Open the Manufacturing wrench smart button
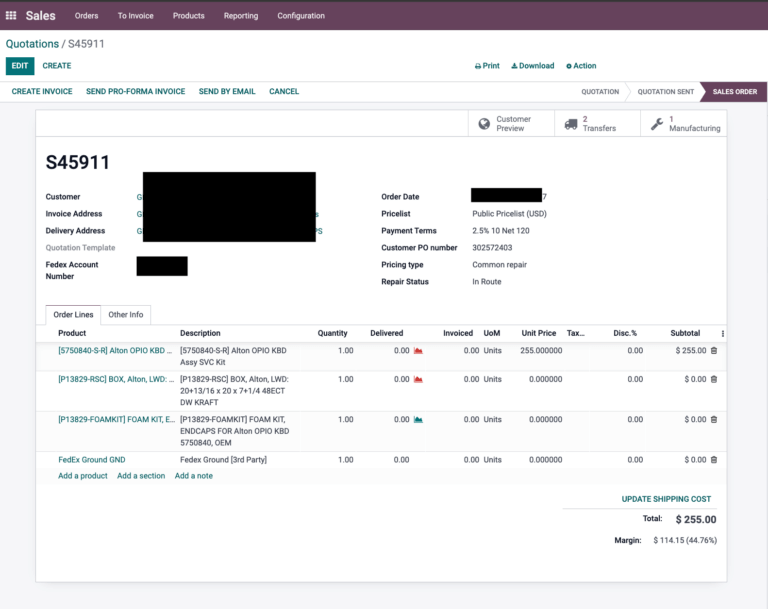The width and height of the screenshot is (768, 609). point(684,124)
